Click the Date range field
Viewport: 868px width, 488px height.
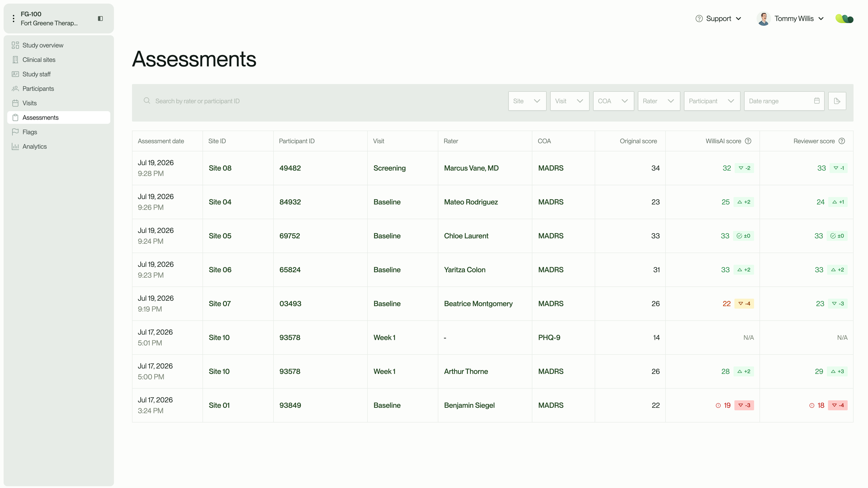coord(784,101)
